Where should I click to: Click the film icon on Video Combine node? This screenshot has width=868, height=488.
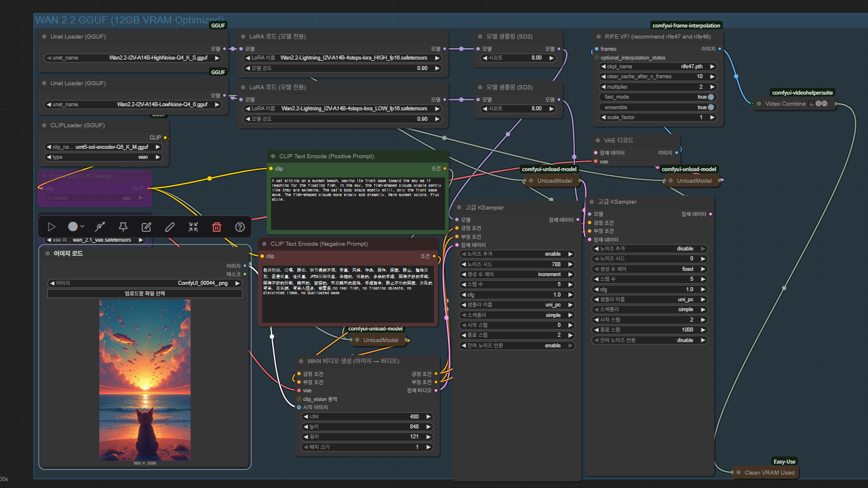point(811,103)
